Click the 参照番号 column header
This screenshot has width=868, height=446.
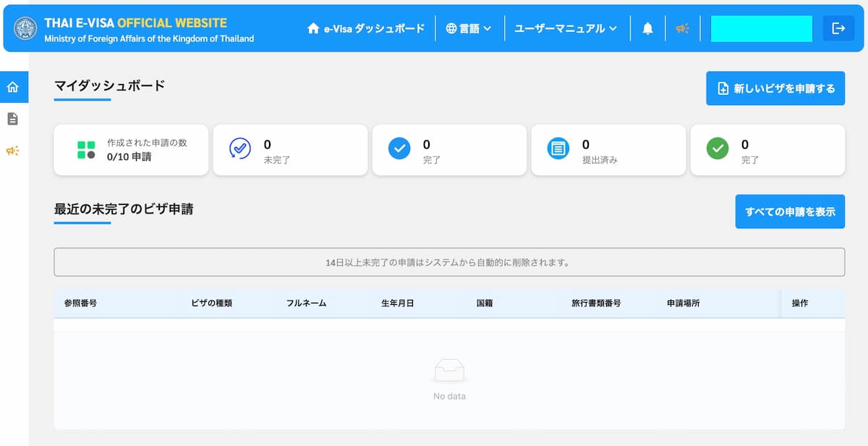tap(80, 303)
